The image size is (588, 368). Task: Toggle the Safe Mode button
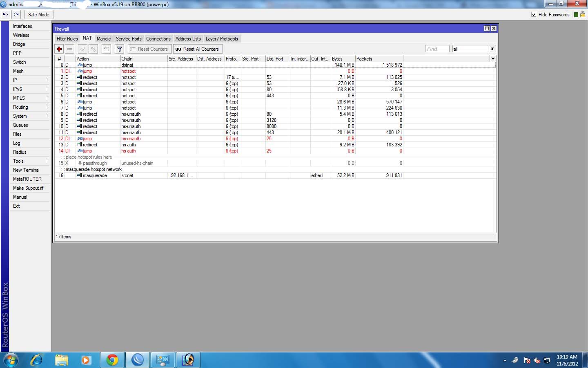[x=38, y=14]
